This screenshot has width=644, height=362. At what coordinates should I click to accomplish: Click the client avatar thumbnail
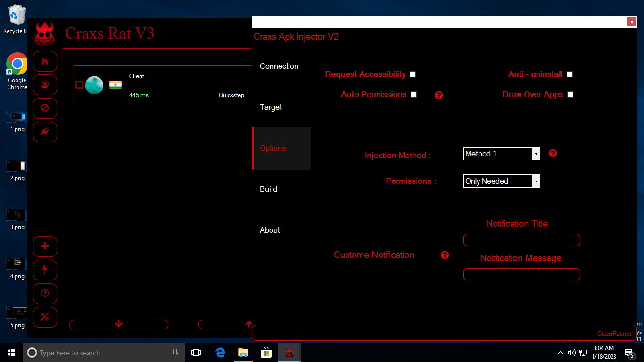[94, 85]
